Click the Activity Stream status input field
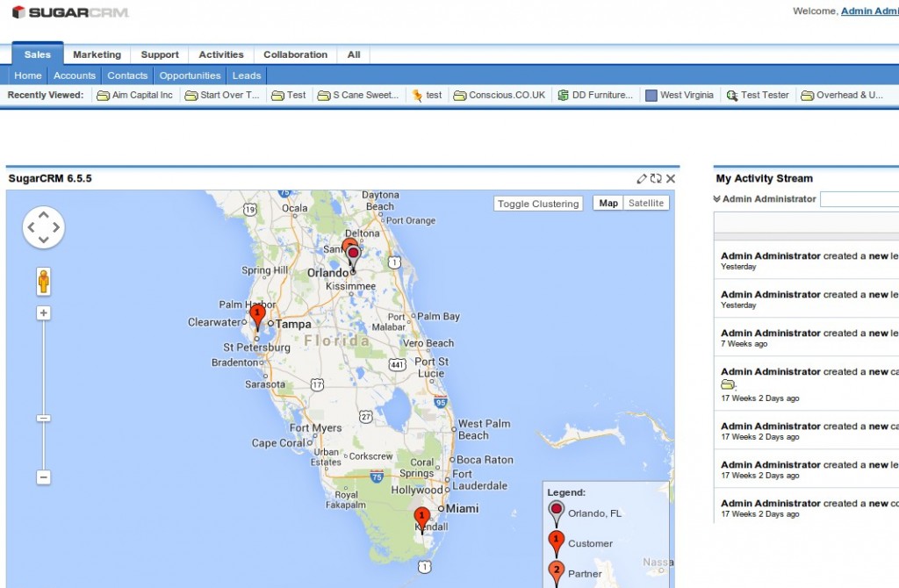The image size is (899, 588). tap(859, 199)
